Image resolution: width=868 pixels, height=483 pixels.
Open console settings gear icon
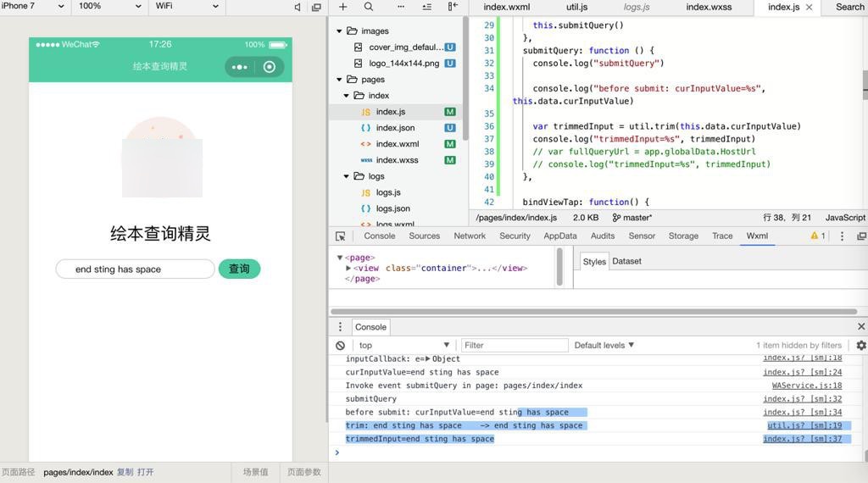(861, 346)
